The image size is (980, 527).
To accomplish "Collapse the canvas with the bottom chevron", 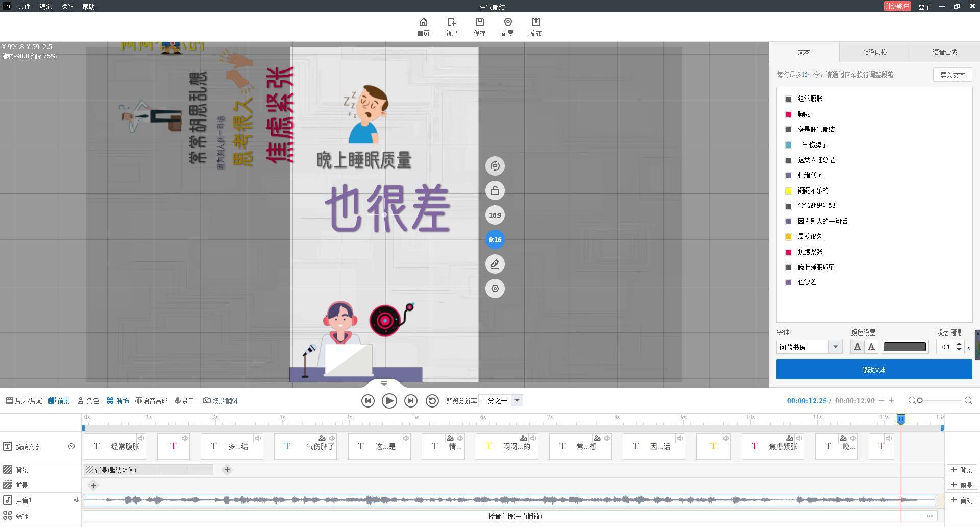I will (384, 383).
